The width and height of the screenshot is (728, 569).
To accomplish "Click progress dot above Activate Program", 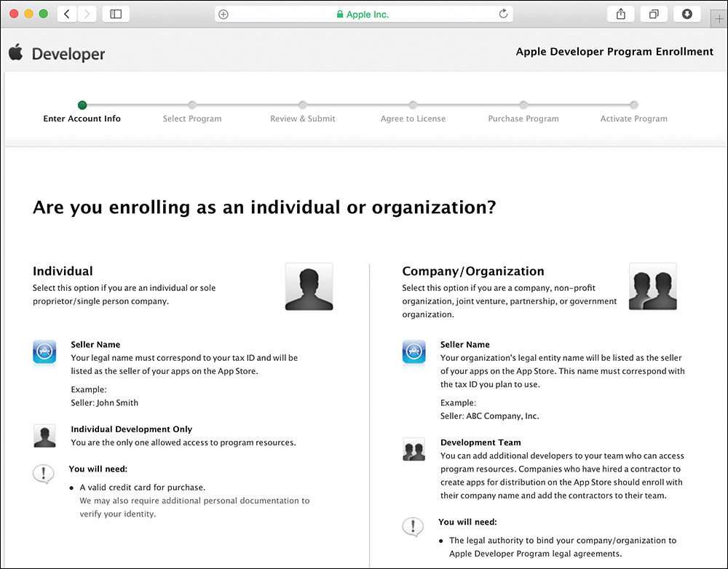I will (634, 105).
